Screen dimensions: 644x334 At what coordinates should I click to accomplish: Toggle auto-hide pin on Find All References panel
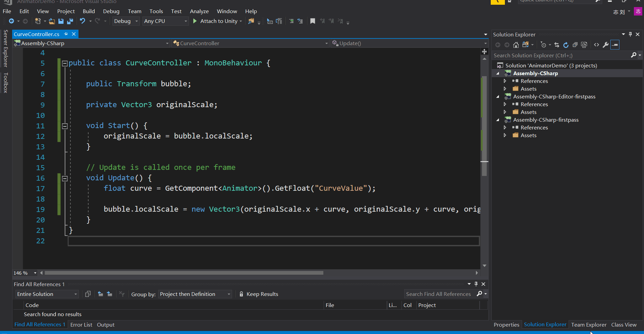click(476, 284)
